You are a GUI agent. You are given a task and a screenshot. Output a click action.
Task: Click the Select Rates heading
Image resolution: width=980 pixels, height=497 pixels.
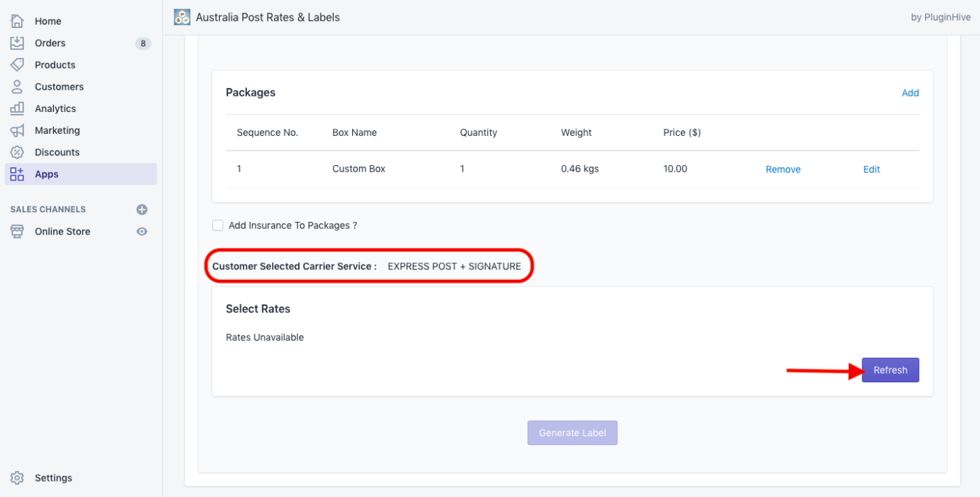[x=258, y=309]
